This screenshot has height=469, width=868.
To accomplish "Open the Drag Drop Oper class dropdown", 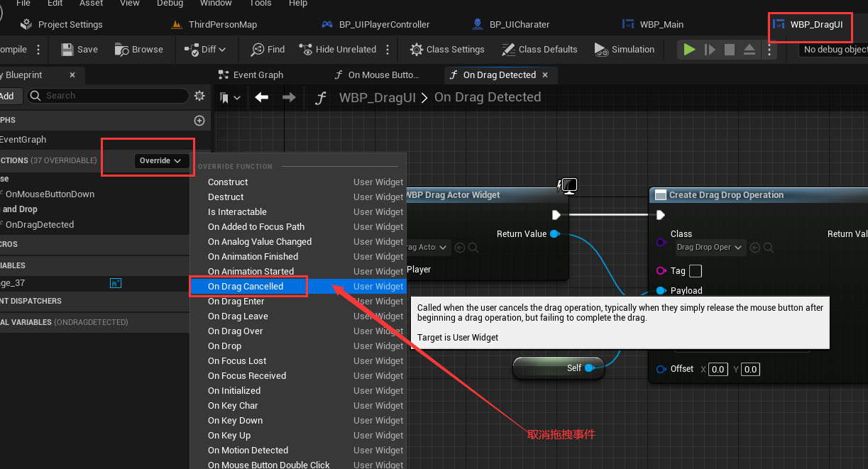I will tap(709, 248).
